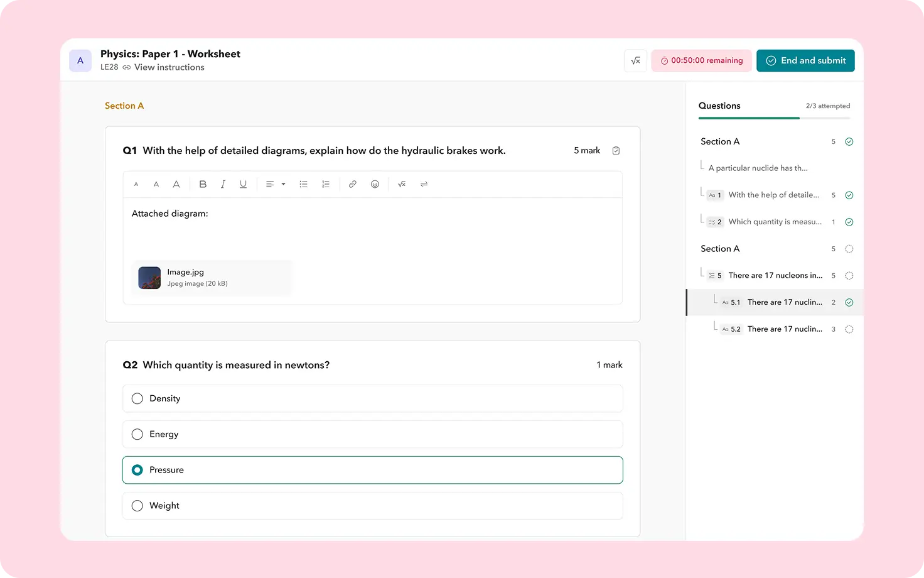Click End and submit button
This screenshot has width=924, height=578.
coord(805,60)
